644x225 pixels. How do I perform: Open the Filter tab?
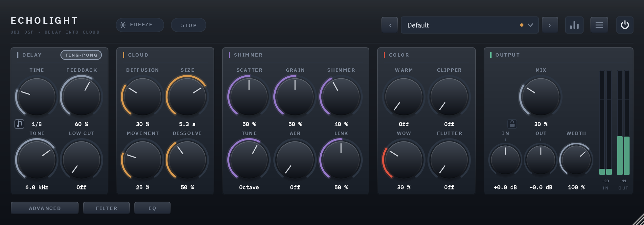(106, 208)
